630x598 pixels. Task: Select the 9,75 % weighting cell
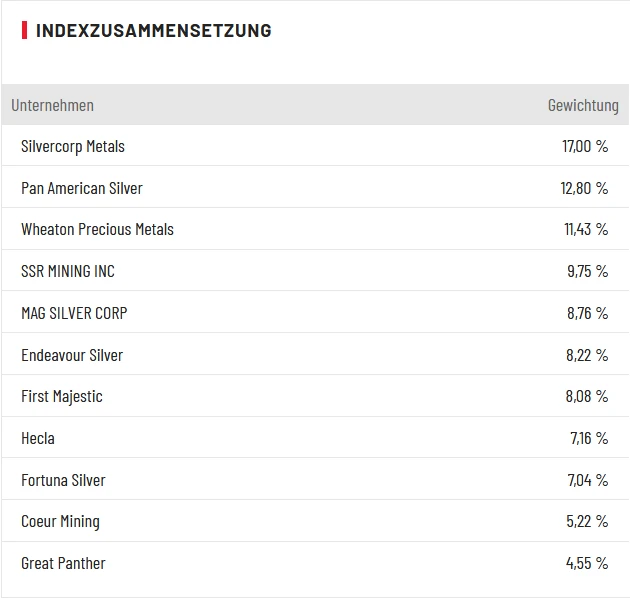coord(586,271)
